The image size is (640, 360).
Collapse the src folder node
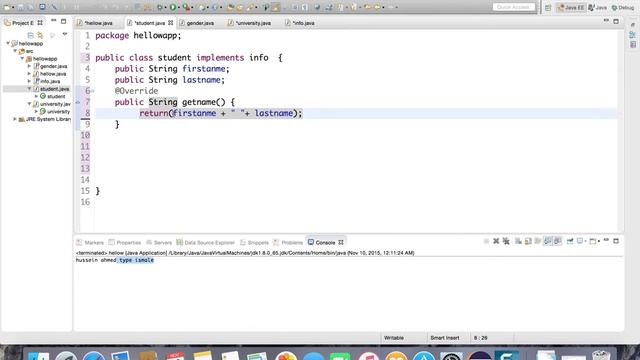(16, 51)
